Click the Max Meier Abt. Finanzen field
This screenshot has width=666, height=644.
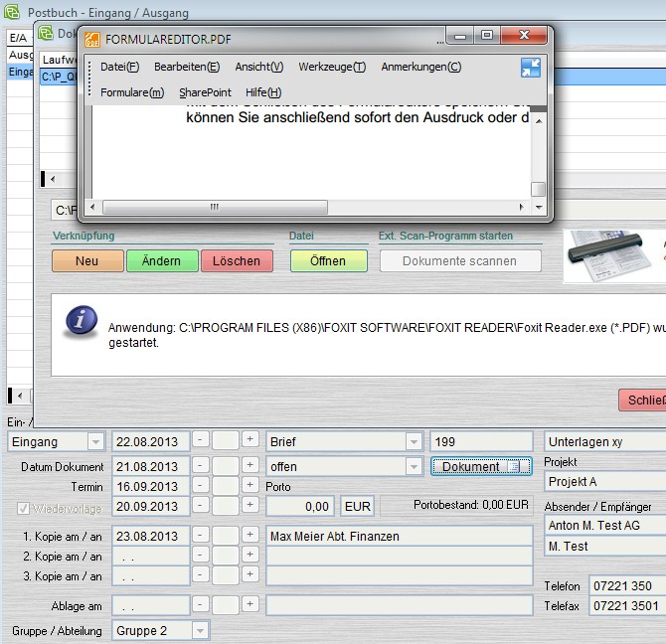click(x=399, y=536)
